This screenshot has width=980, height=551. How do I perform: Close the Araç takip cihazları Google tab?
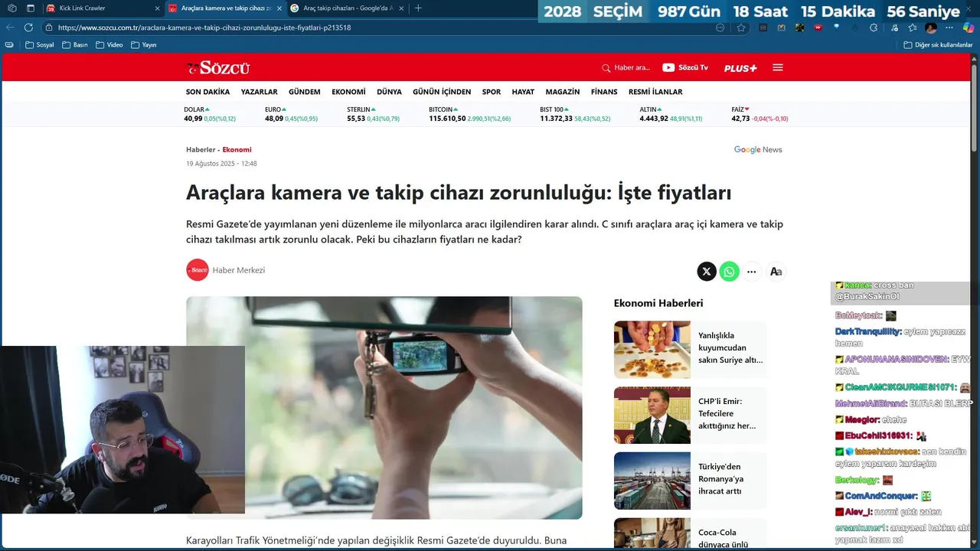[x=400, y=8]
